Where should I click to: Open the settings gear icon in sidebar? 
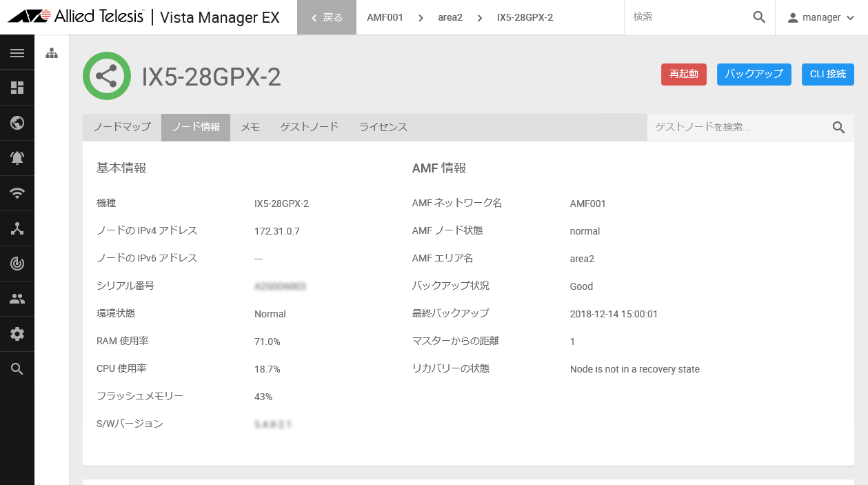coord(17,334)
